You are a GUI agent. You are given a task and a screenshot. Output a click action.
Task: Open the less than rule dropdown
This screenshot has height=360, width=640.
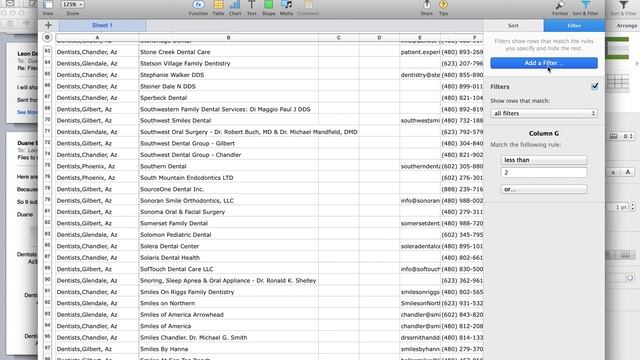click(x=544, y=160)
